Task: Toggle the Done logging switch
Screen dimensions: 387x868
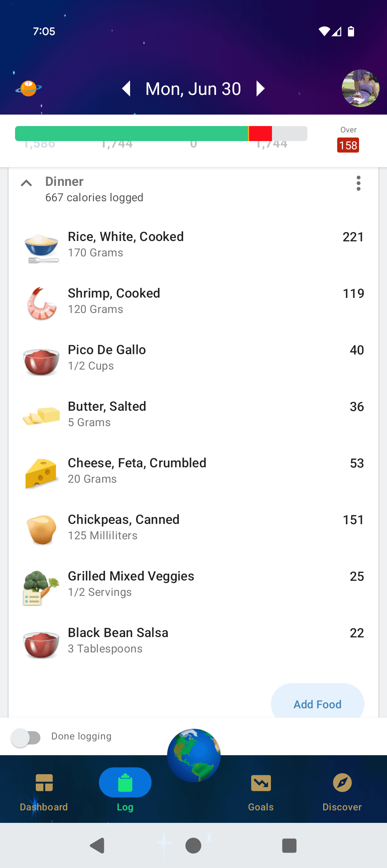Action: click(x=26, y=738)
